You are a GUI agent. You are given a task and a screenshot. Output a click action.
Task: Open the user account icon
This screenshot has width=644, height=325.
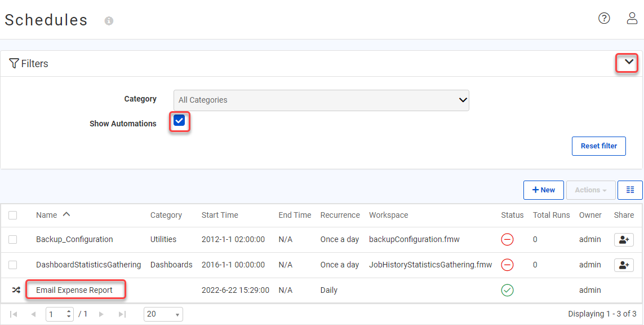click(632, 18)
